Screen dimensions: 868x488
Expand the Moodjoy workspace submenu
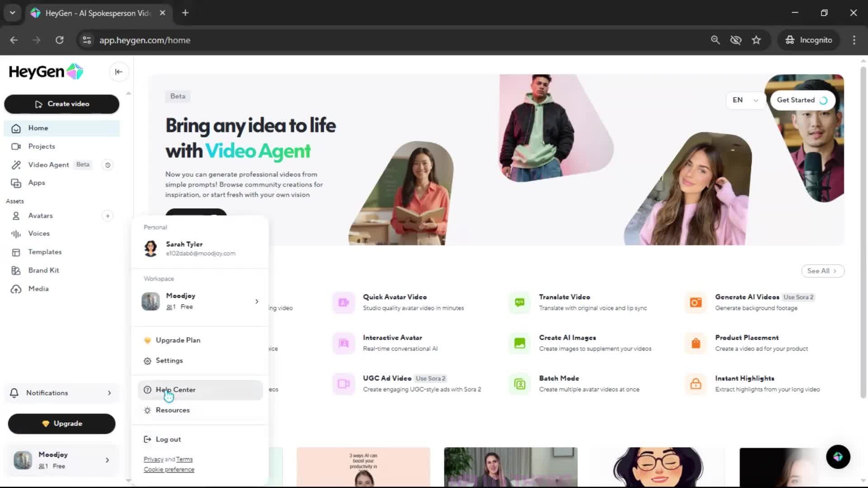click(x=256, y=301)
